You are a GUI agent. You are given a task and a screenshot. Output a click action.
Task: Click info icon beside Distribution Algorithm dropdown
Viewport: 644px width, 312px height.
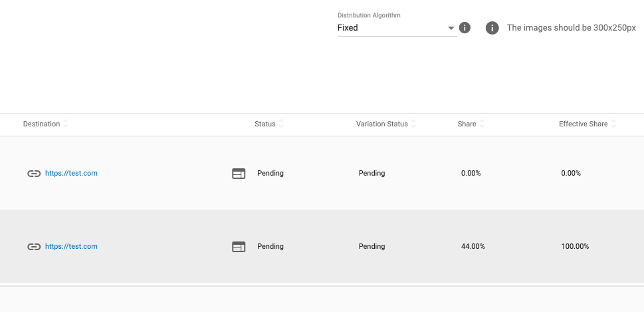pyautogui.click(x=465, y=28)
